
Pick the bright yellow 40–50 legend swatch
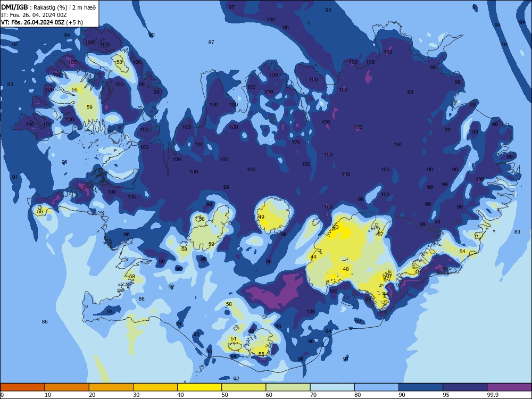pos(199,387)
